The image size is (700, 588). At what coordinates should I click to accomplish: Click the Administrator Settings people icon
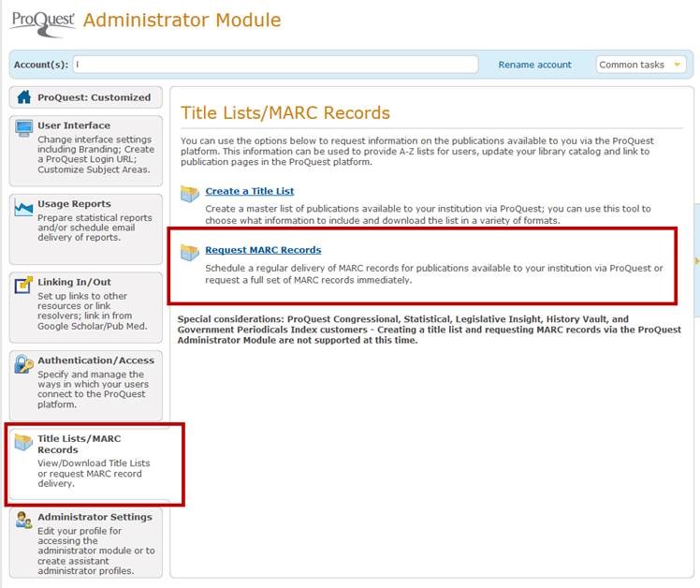(23, 521)
